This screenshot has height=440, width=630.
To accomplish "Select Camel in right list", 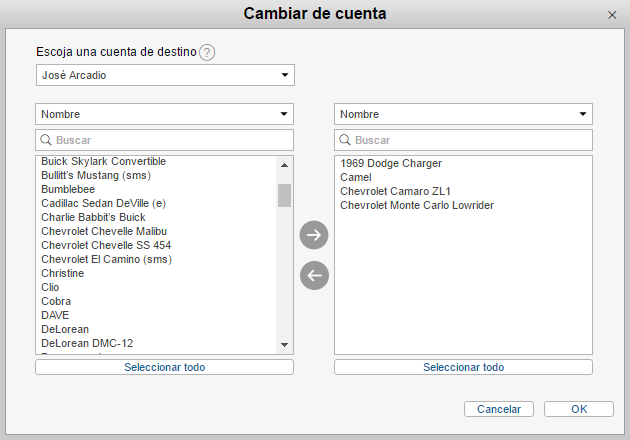I will [x=356, y=178].
